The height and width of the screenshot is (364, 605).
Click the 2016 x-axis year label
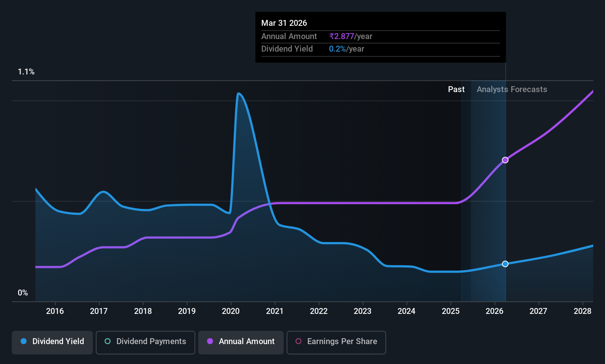(x=55, y=311)
